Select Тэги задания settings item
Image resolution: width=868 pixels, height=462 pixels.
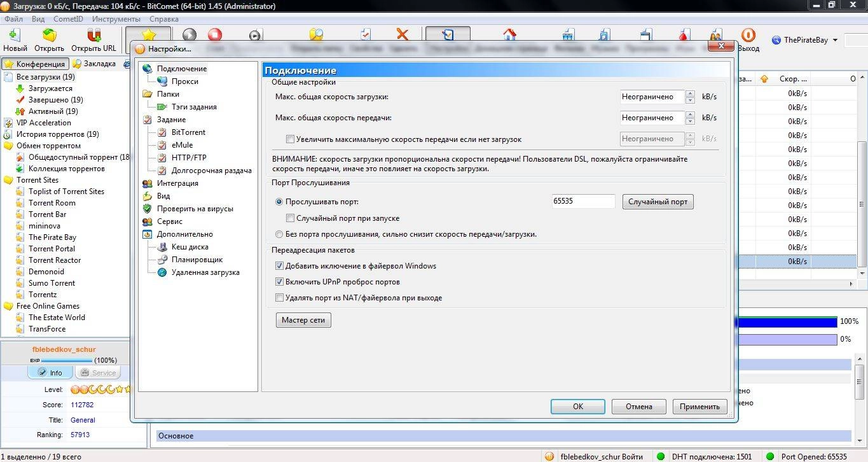[x=193, y=107]
